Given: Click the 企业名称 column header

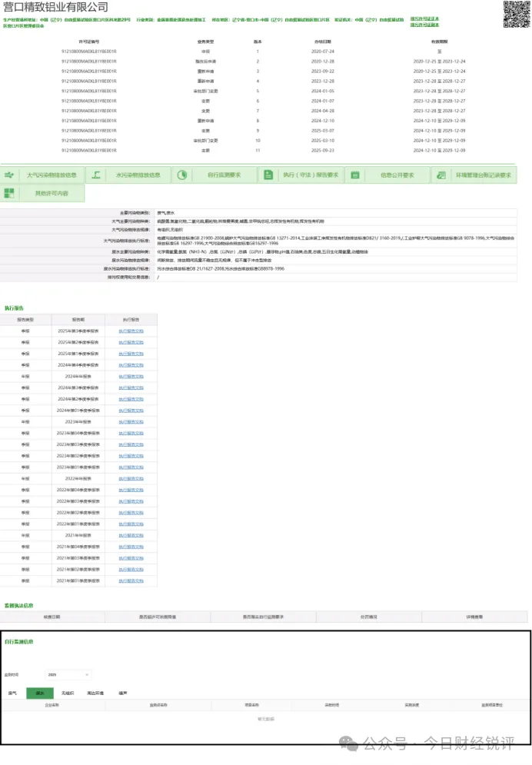Looking at the screenshot, I should point(52,705).
